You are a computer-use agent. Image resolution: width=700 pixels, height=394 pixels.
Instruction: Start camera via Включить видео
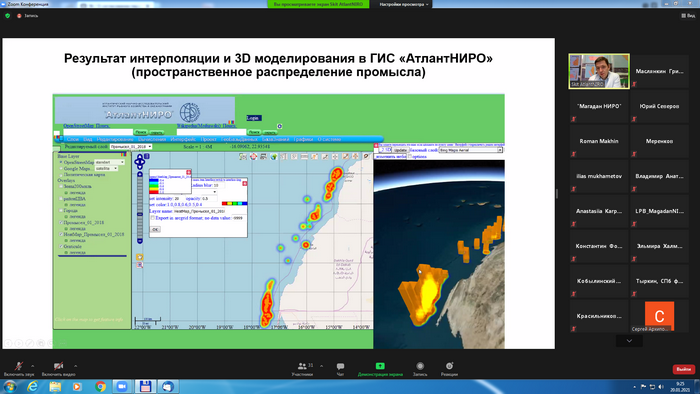58,369
